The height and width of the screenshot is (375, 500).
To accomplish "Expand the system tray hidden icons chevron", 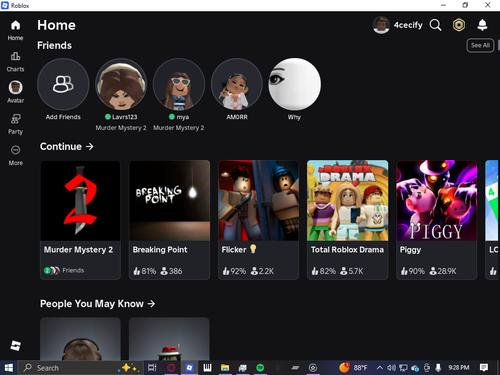I will [x=379, y=368].
